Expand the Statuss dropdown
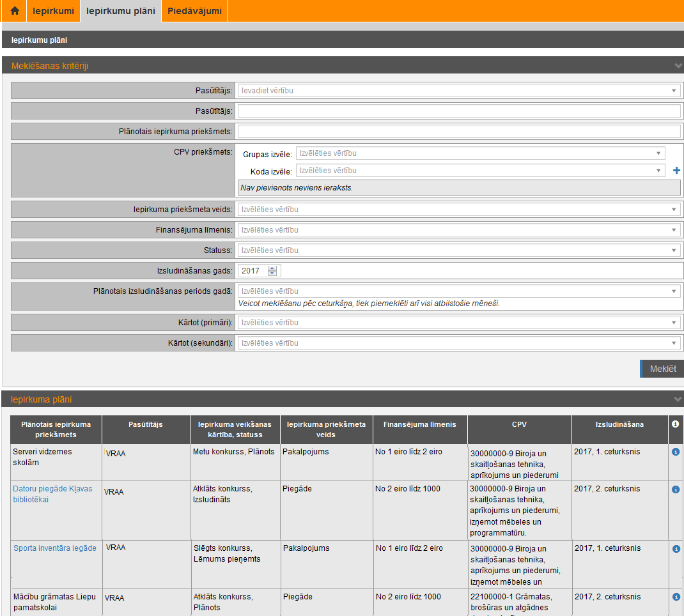684x616 pixels. click(458, 250)
